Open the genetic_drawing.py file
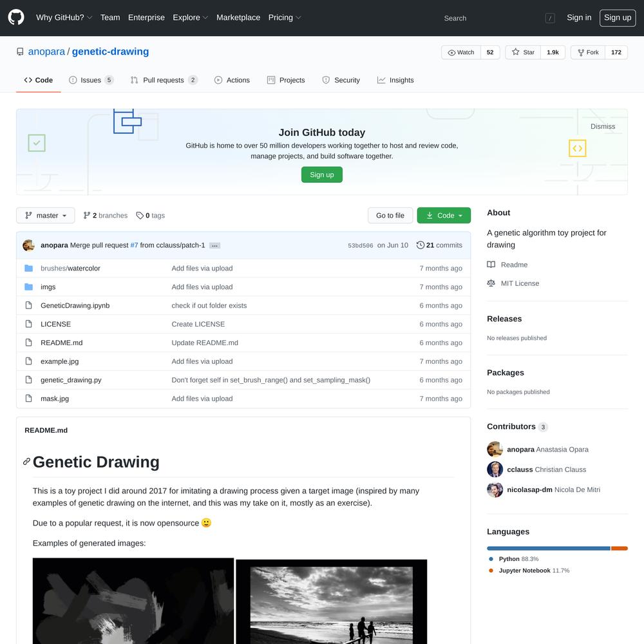Screen dimensions: 644x644 (71, 380)
